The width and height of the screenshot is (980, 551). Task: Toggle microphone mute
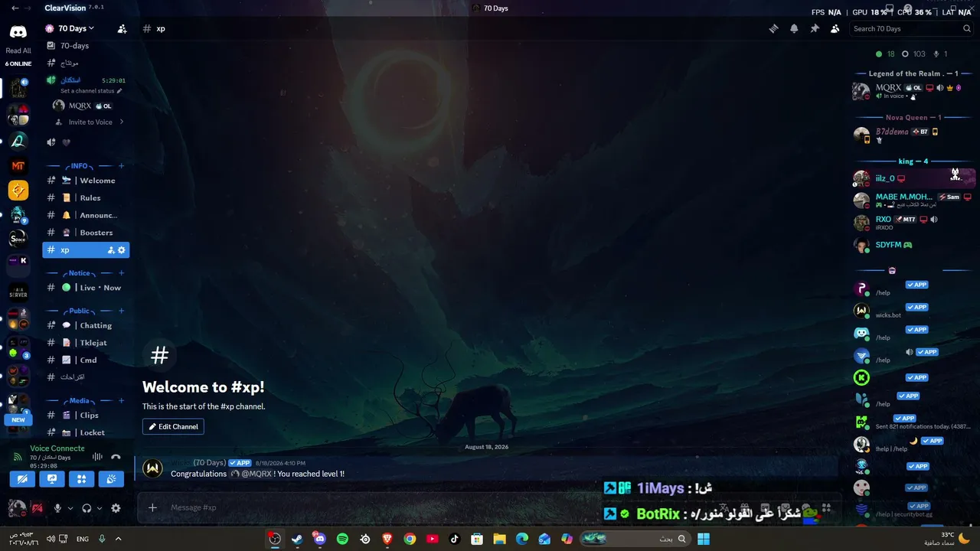coord(57,508)
